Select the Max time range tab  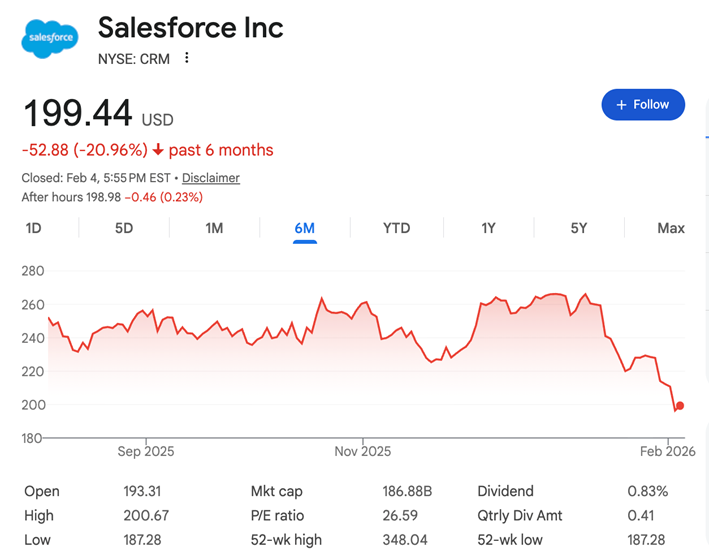(671, 228)
